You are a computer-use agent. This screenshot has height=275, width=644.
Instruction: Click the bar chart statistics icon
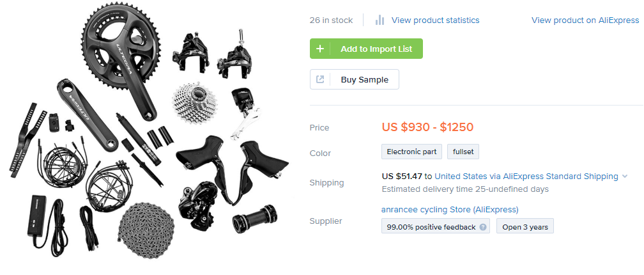coord(380,20)
